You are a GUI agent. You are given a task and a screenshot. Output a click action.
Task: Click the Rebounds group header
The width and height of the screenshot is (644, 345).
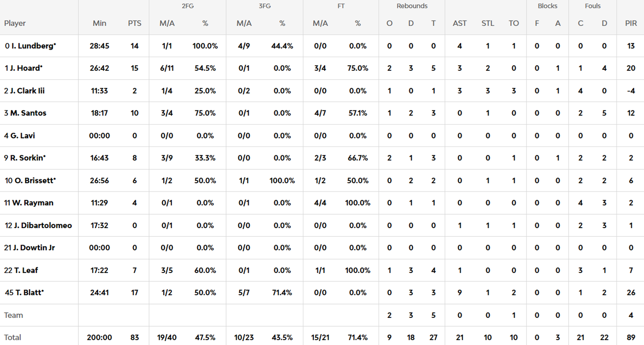click(x=412, y=6)
